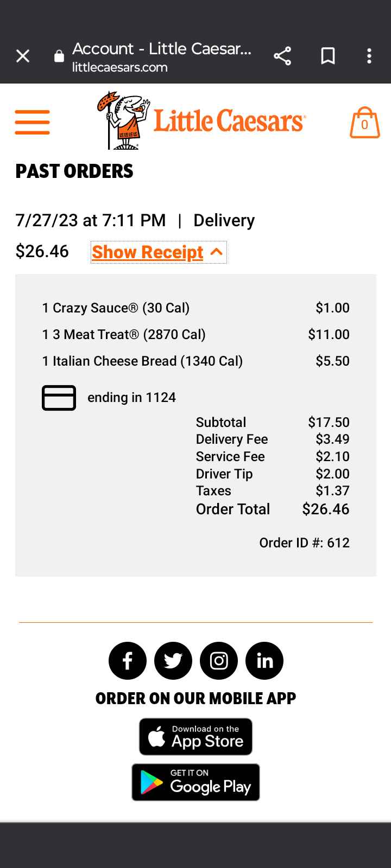391x868 pixels.
Task: Close the browser custom tab
Action: coord(23,56)
